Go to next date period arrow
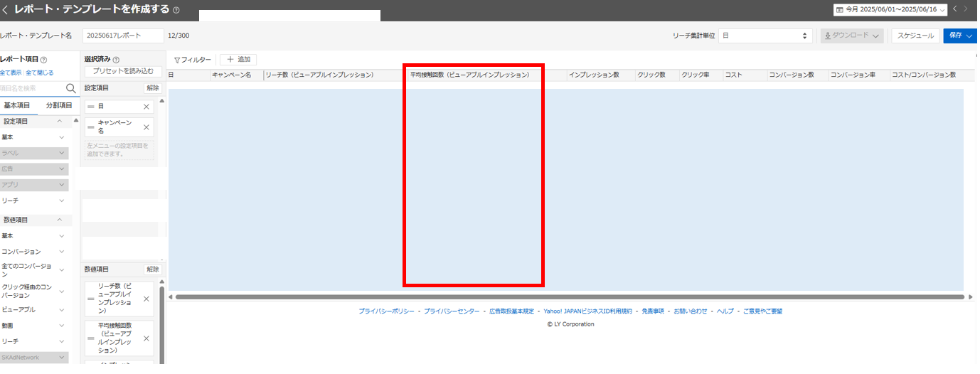 click(x=965, y=9)
